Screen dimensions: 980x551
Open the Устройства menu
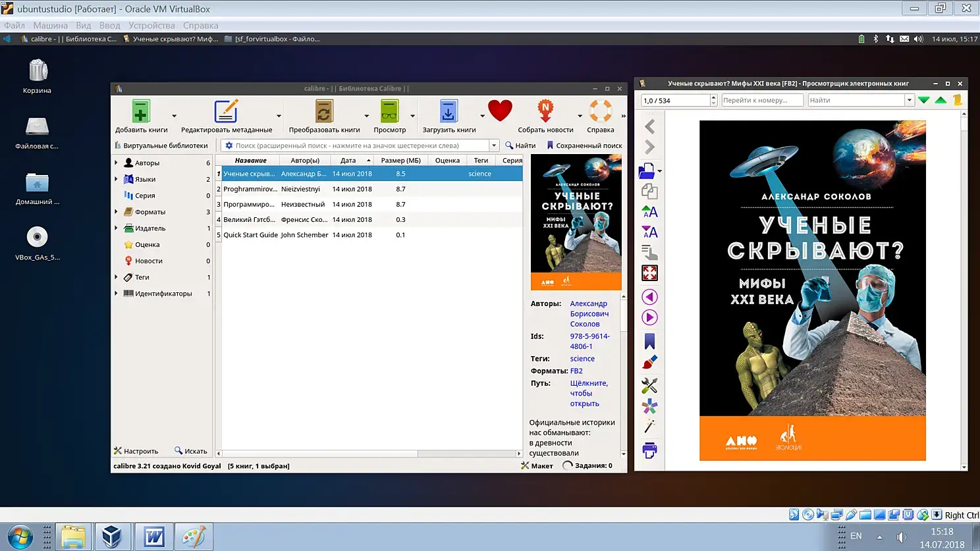pos(151,26)
